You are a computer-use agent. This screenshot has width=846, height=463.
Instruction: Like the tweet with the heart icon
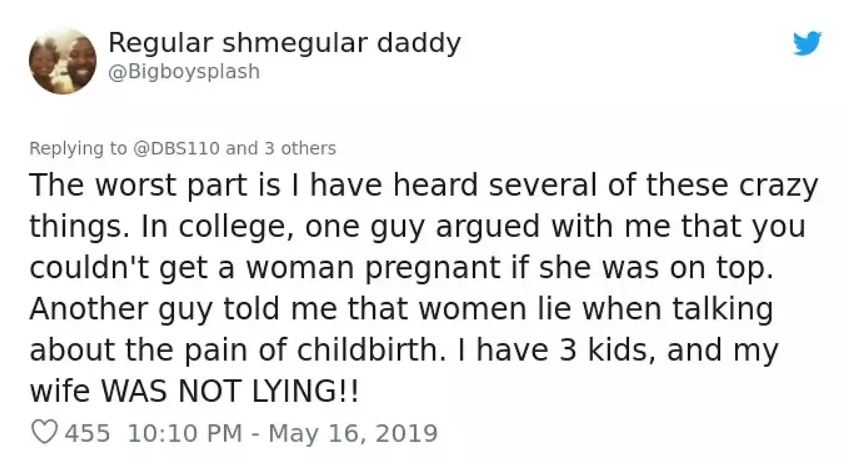click(x=43, y=433)
